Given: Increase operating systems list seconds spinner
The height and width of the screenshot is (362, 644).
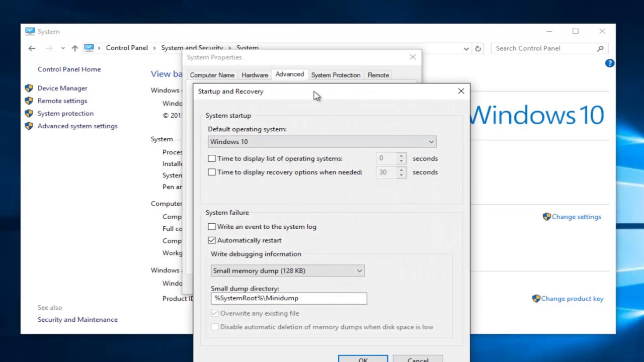Looking at the screenshot, I should click(x=401, y=156).
